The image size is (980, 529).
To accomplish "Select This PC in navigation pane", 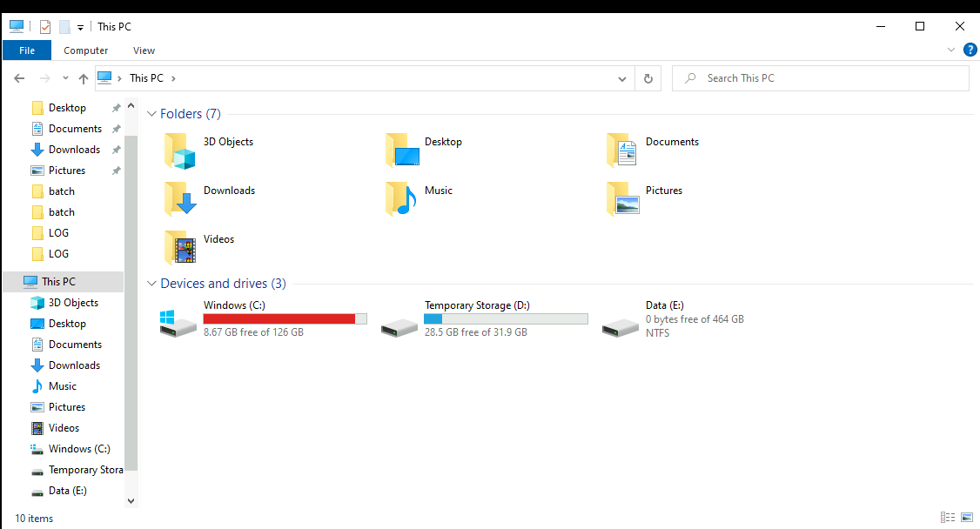I will [x=64, y=282].
